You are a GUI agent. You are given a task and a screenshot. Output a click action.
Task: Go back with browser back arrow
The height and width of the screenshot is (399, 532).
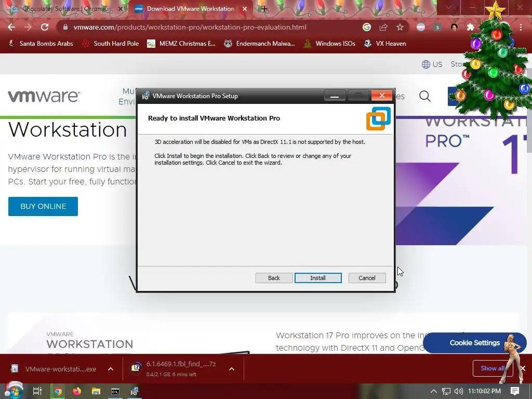(11, 27)
